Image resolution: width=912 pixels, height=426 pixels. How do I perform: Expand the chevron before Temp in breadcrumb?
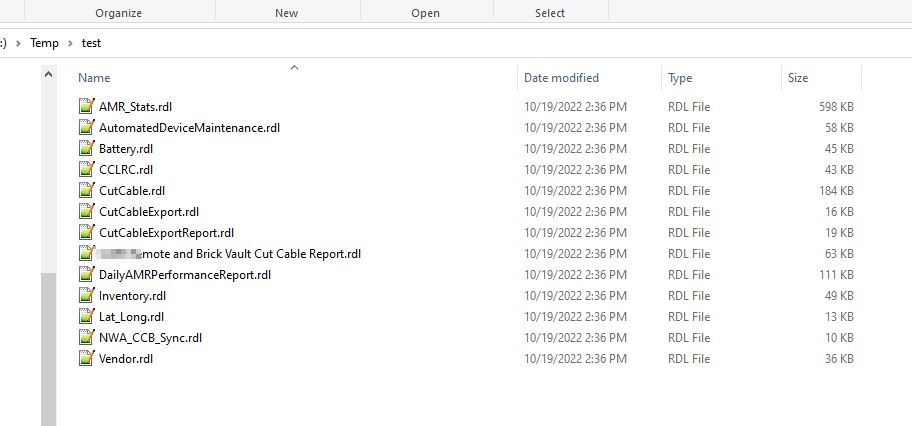[x=18, y=43]
